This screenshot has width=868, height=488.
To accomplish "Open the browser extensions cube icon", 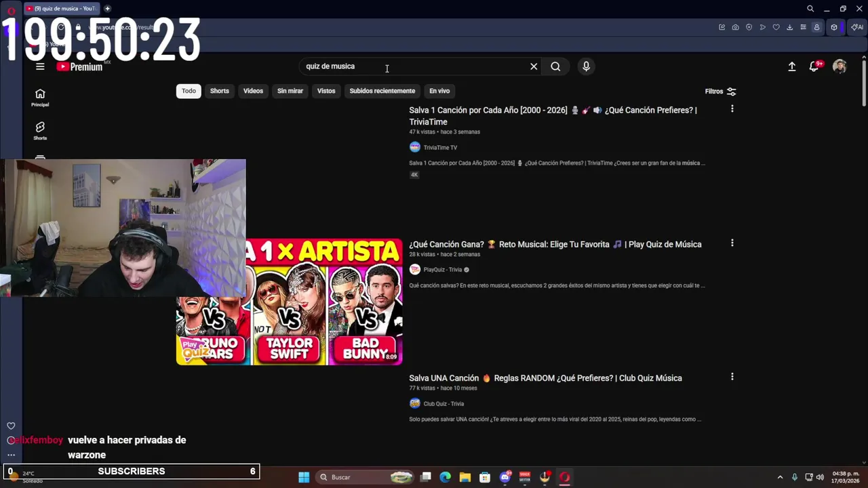I will [834, 27].
